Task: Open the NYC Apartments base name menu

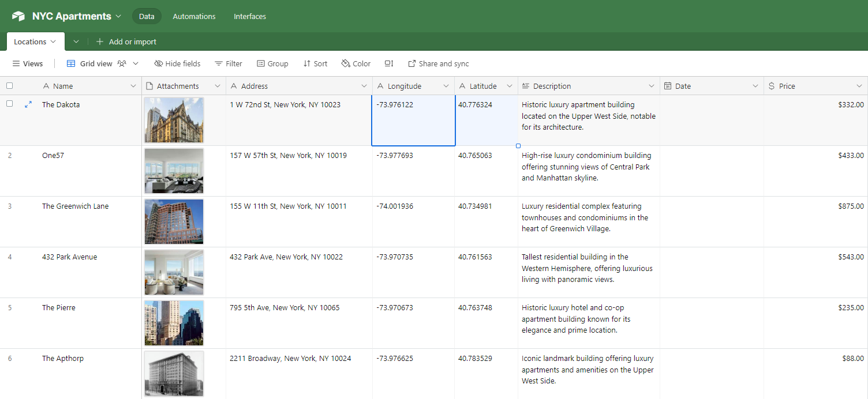Action: pos(77,16)
